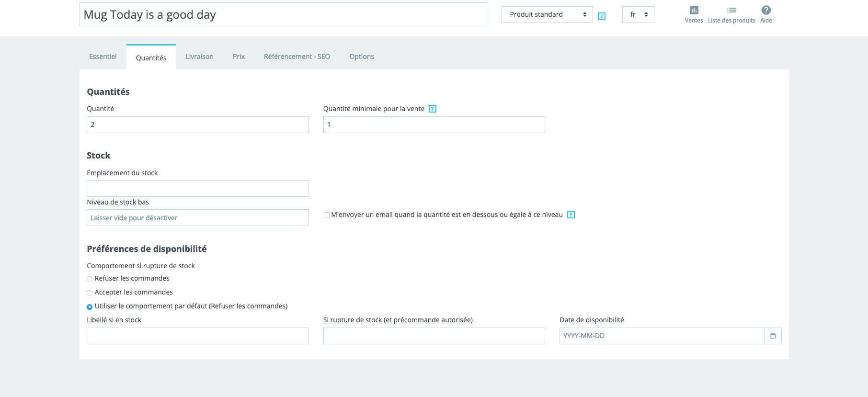This screenshot has width=868, height=397.
Task: Open the Options tab
Action: pyautogui.click(x=362, y=57)
